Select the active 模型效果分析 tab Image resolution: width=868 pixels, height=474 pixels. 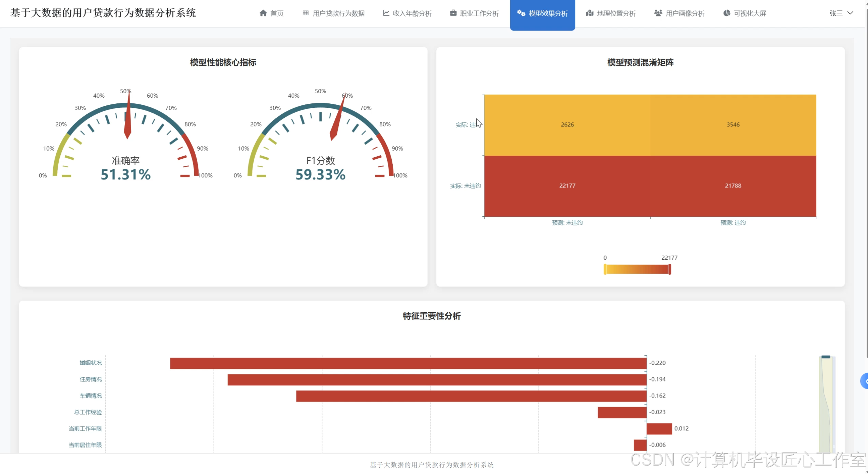[x=542, y=15]
